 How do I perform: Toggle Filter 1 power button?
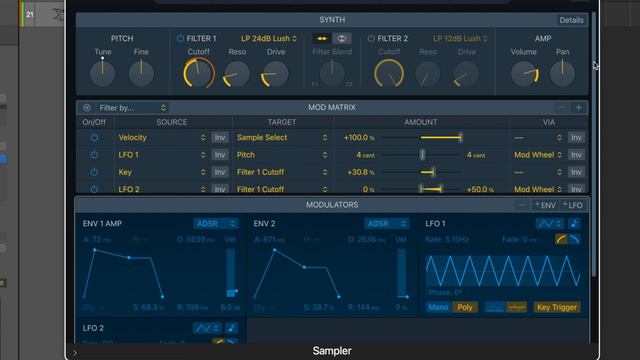point(180,38)
